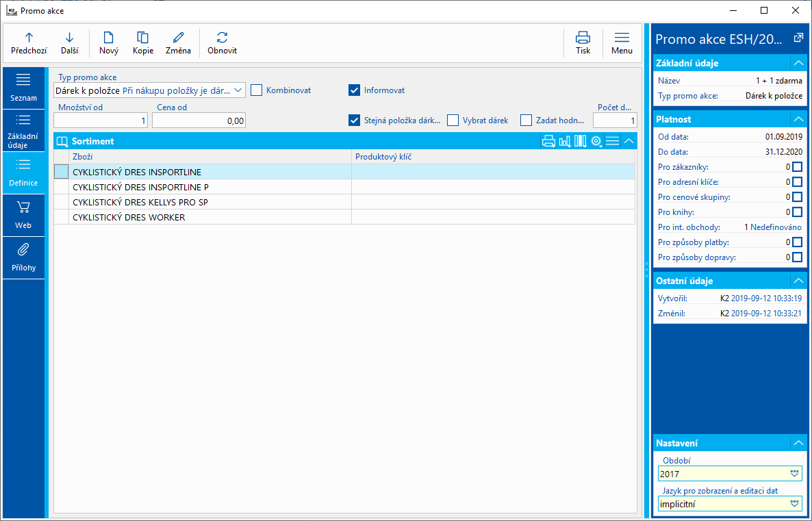Click the Předchozí up-arrow icon

click(29, 38)
